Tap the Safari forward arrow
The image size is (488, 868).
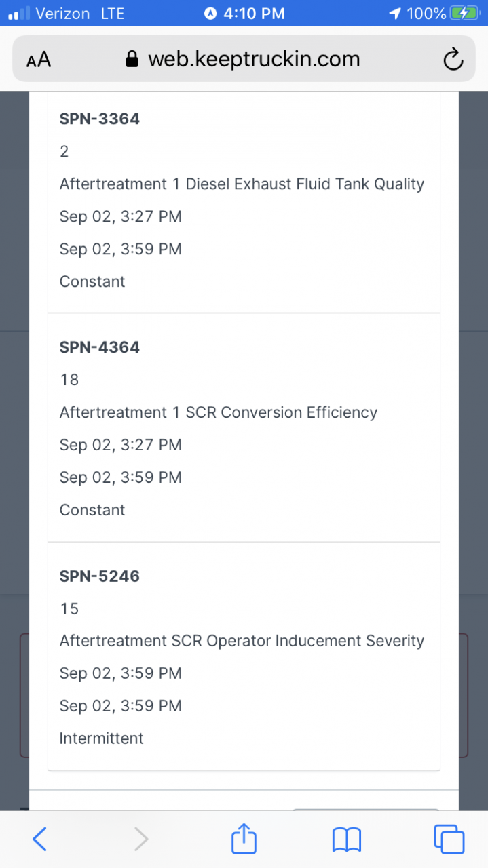pos(140,840)
